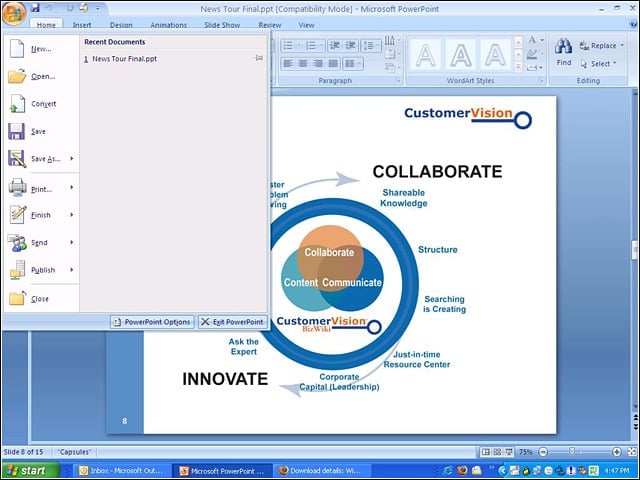The image size is (640, 480).
Task: Click the Find binoculars icon
Action: pos(563,46)
